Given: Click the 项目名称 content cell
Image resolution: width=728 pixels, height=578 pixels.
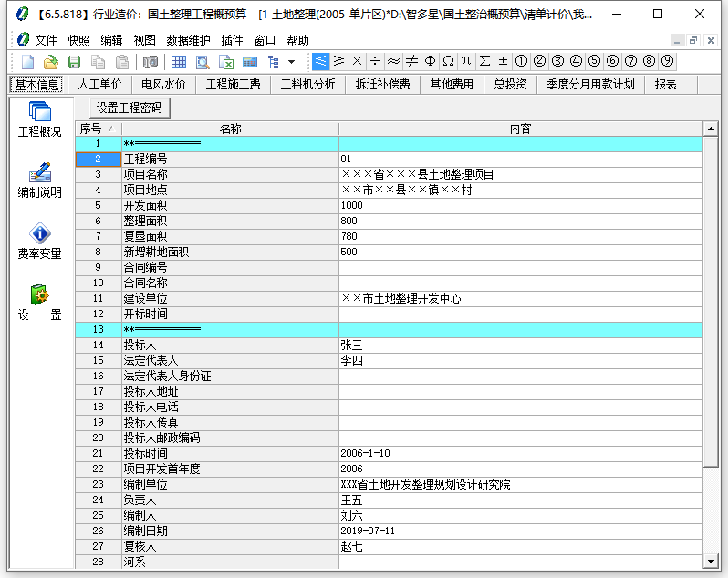Looking at the screenshot, I should point(520,174).
